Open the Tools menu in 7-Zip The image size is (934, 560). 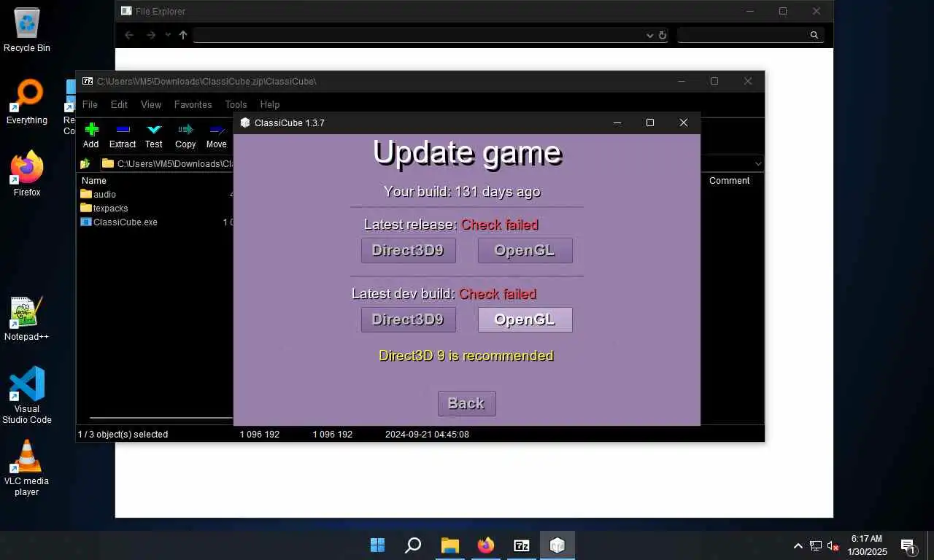236,104
